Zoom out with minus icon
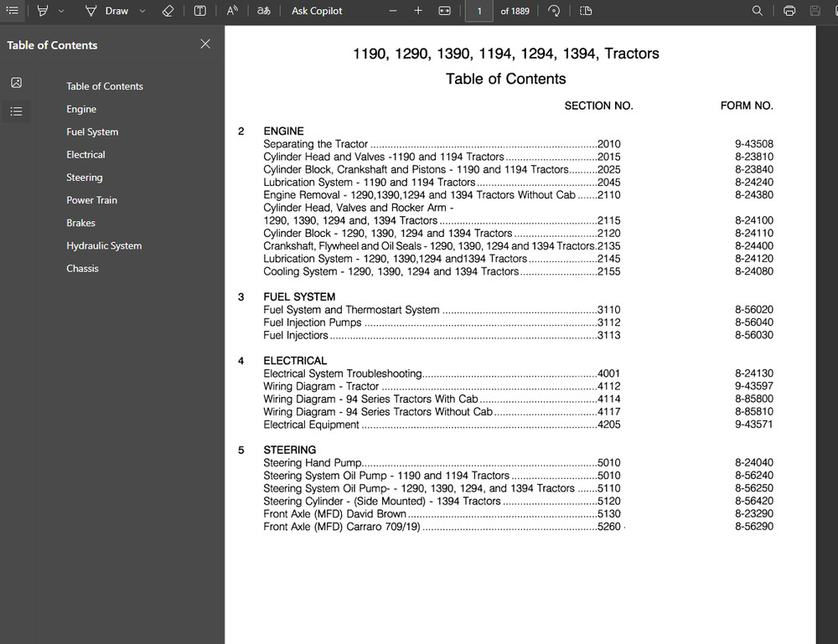 [393, 11]
